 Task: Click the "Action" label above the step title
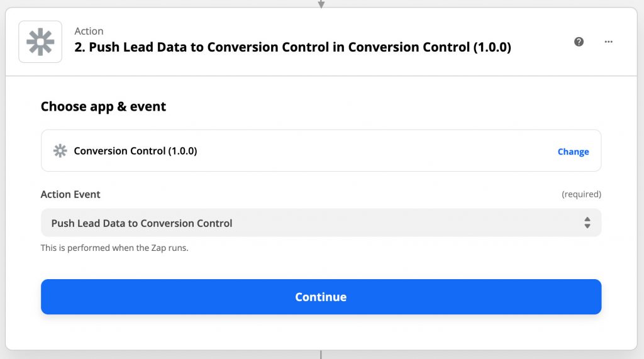point(89,31)
